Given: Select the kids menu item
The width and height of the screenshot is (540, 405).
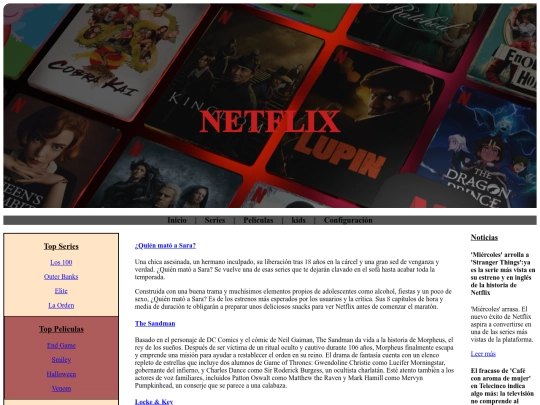Looking at the screenshot, I should pos(298,220).
